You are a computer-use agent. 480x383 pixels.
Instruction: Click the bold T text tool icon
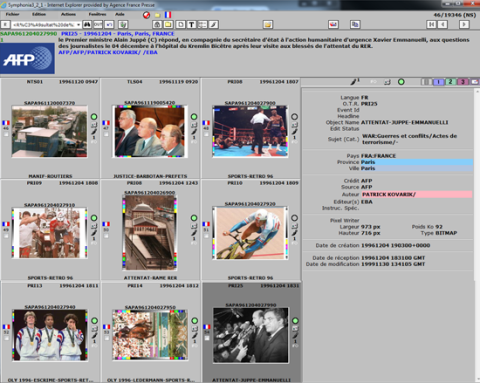[x=191, y=25]
